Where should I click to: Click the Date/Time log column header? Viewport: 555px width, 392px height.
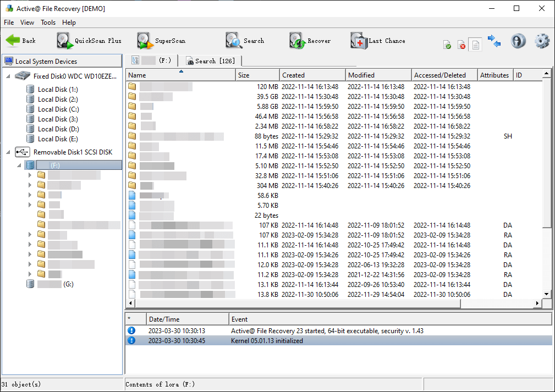click(188, 319)
